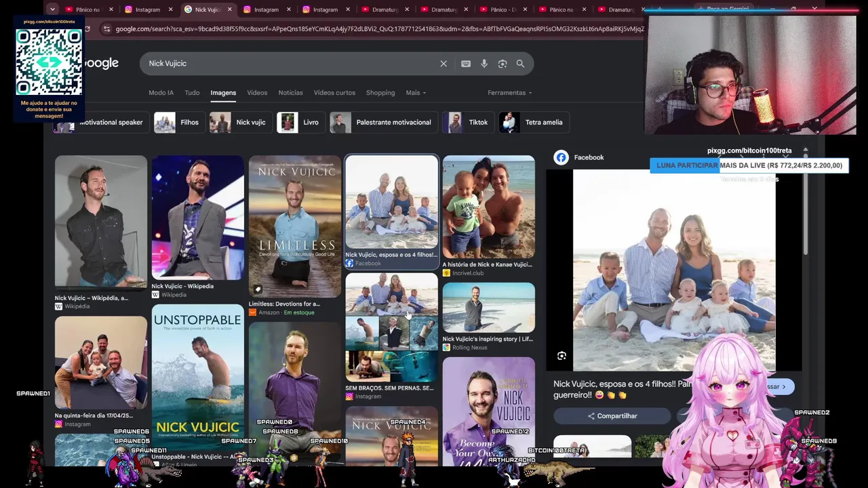Open the Vídeos results tab

[x=257, y=93]
